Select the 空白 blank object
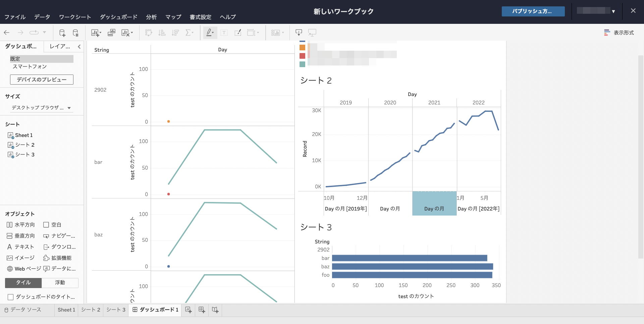 click(x=52, y=225)
